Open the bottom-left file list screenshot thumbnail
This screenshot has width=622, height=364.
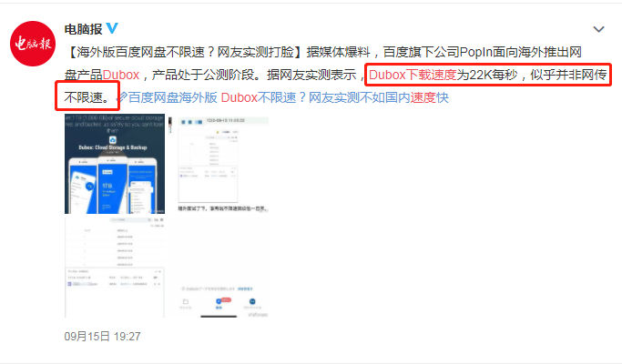pyautogui.click(x=115, y=268)
